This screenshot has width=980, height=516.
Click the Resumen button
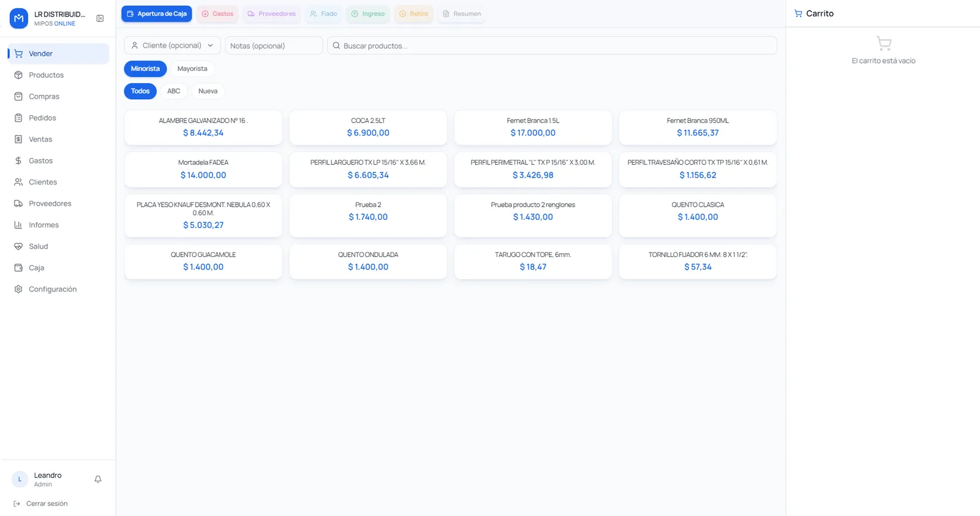tap(462, 14)
